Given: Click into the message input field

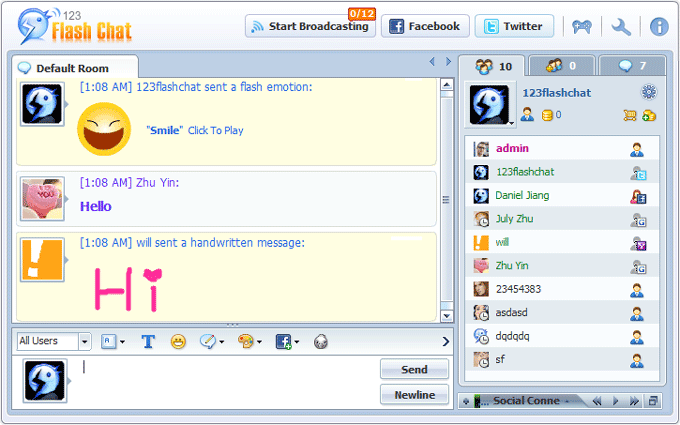Looking at the screenshot, I should point(225,380).
